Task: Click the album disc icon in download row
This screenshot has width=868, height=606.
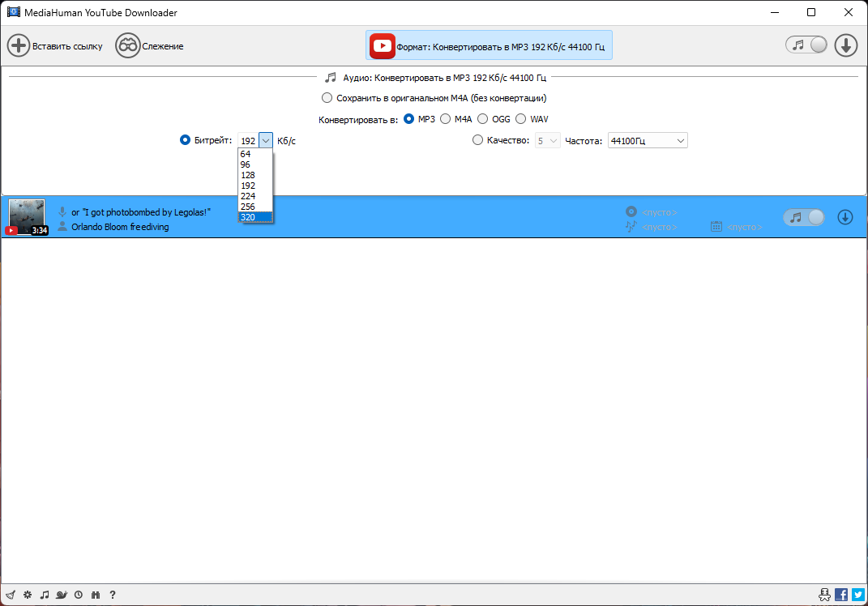Action: coord(631,211)
